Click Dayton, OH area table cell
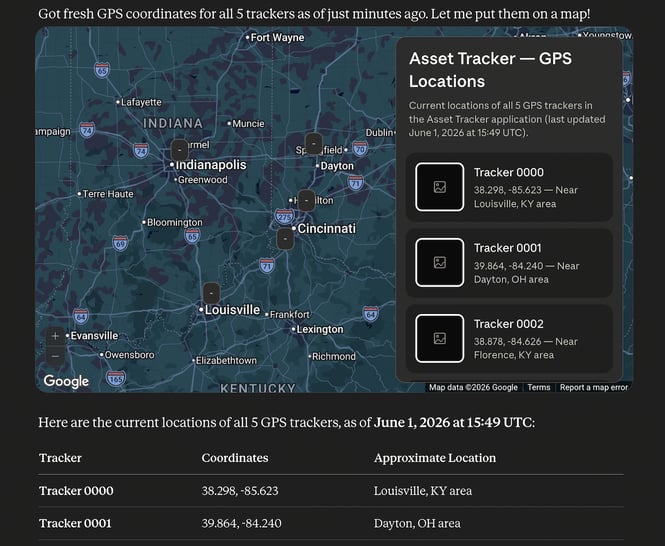Screen dimensions: 665x546 coord(417,523)
